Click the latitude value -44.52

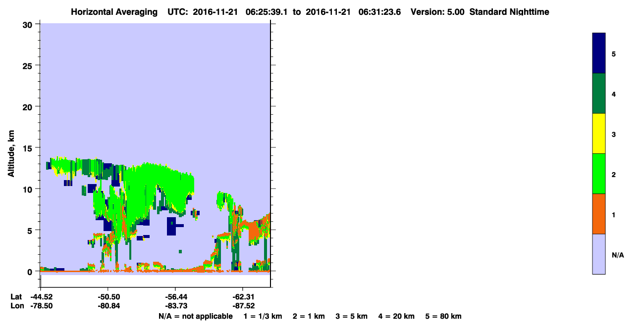click(41, 297)
